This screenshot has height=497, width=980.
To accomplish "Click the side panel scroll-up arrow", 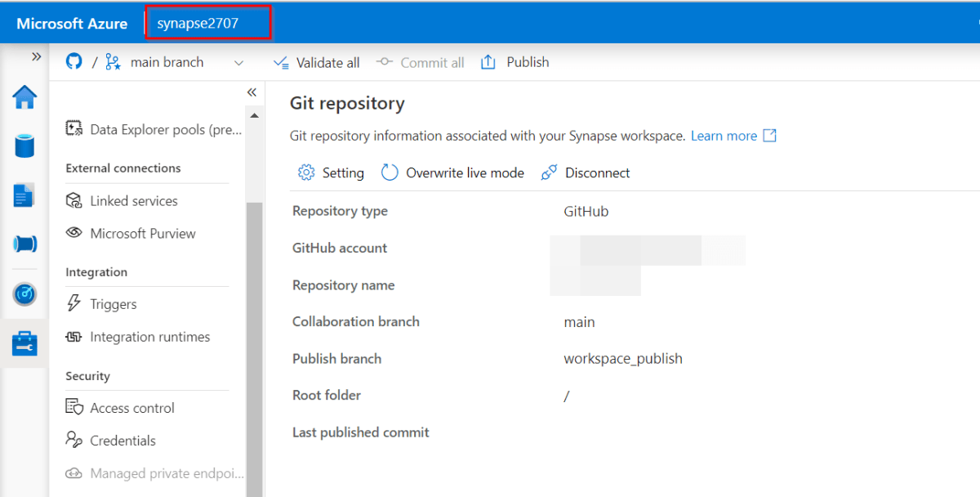I will (x=255, y=115).
